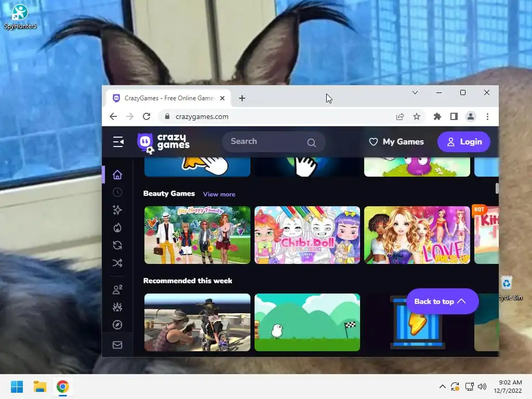Click the Recommended this week heading
Viewport: 532px width, 399px height.
click(188, 281)
